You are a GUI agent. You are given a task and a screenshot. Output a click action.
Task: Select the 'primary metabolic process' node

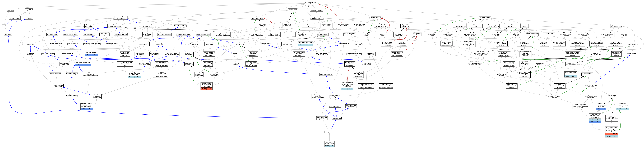click(x=510, y=26)
